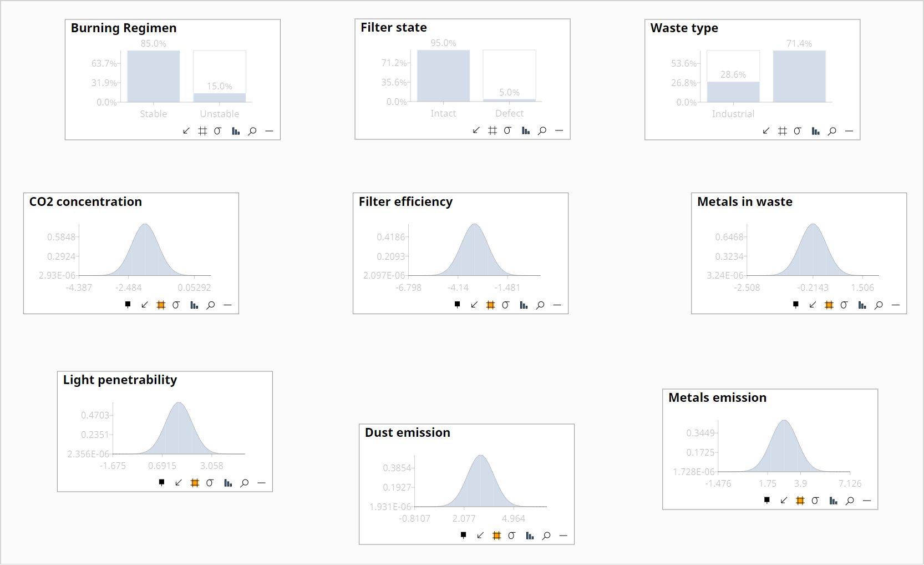Screen dimensions: 924x565
Task: Open bar chart icon on Filter state node
Action: (525, 130)
